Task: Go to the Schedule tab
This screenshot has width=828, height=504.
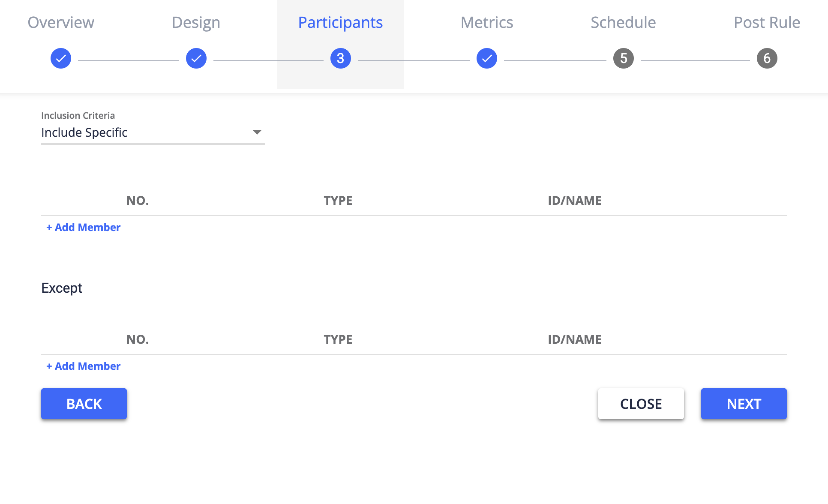Action: (x=623, y=22)
